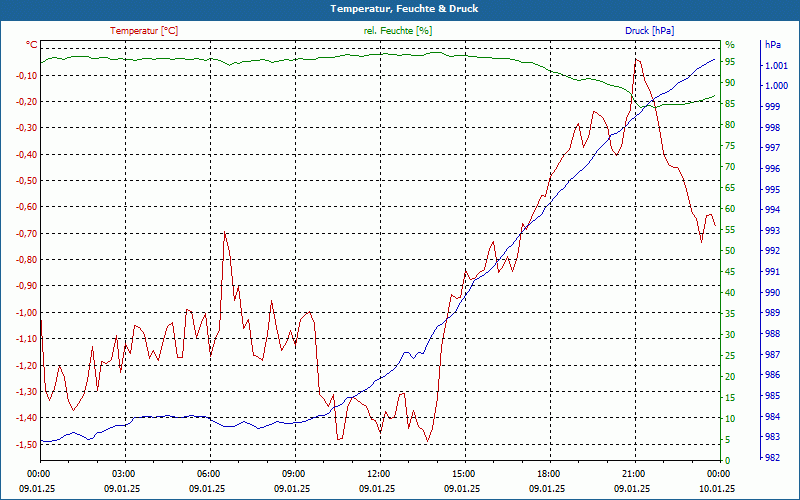Screen dimensions: 800x500
Task: Click the '-1,00' temperature axis value
Action: 26,312
